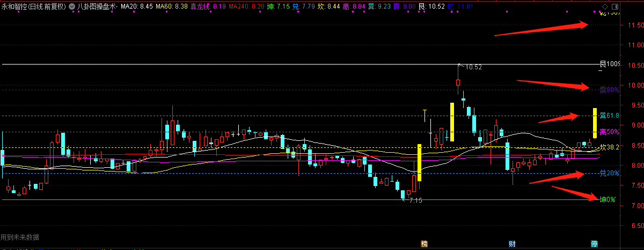The height and width of the screenshot is (250, 644).
Task: Click the 震80% level label
Action: coord(609,90)
